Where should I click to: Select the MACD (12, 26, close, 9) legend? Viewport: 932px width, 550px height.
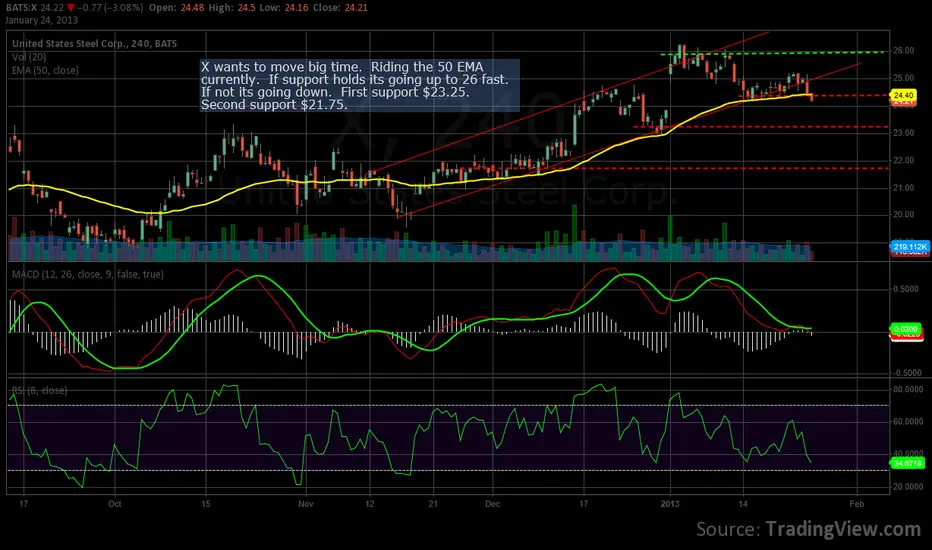[x=88, y=274]
